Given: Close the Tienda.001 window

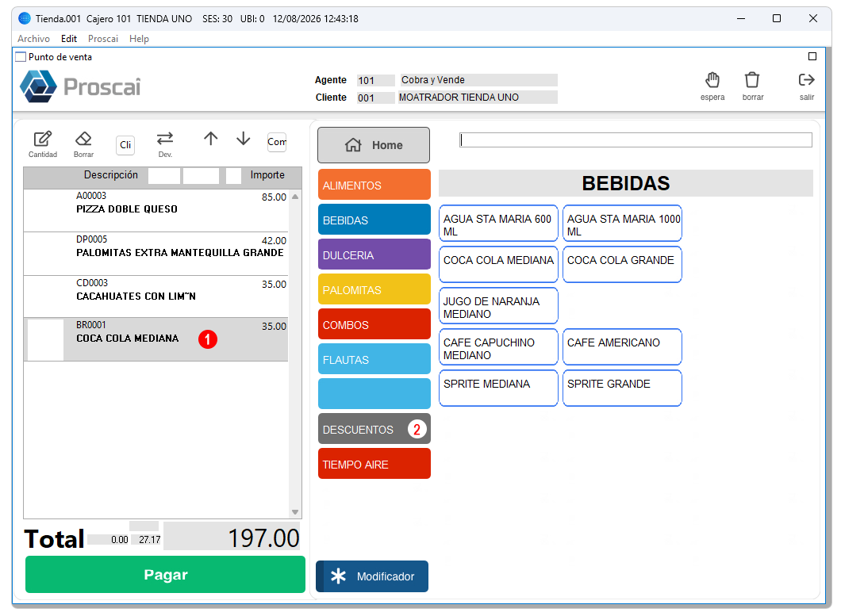Looking at the screenshot, I should (812, 18).
